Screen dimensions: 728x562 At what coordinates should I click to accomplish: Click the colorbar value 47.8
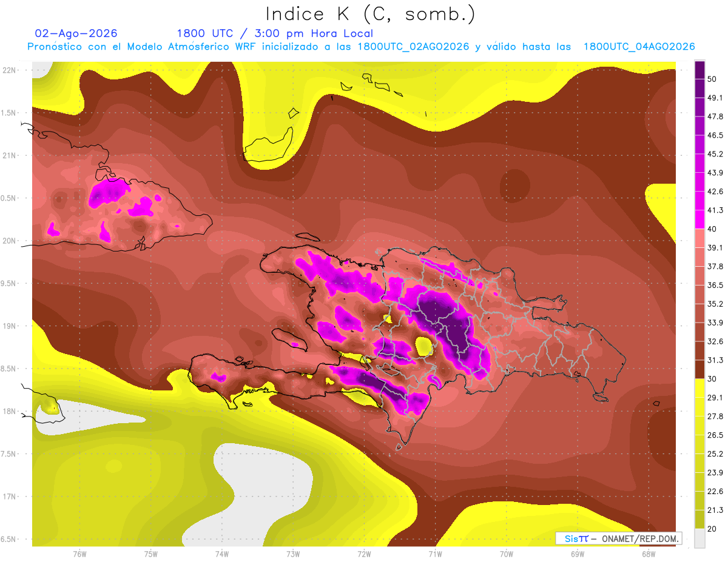pyautogui.click(x=715, y=116)
